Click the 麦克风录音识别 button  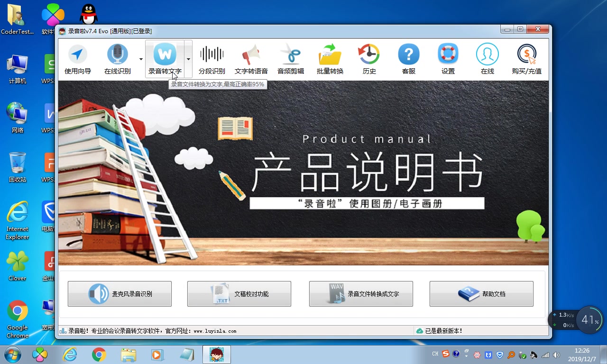tap(120, 294)
